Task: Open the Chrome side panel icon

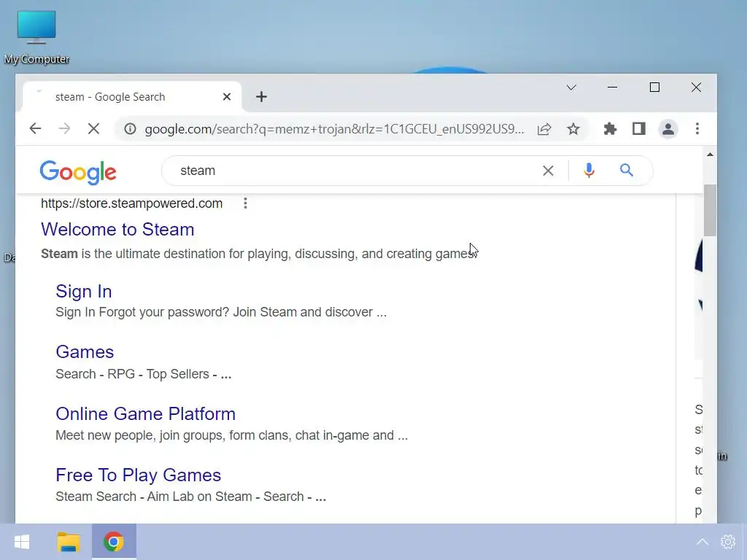Action: 639,128
